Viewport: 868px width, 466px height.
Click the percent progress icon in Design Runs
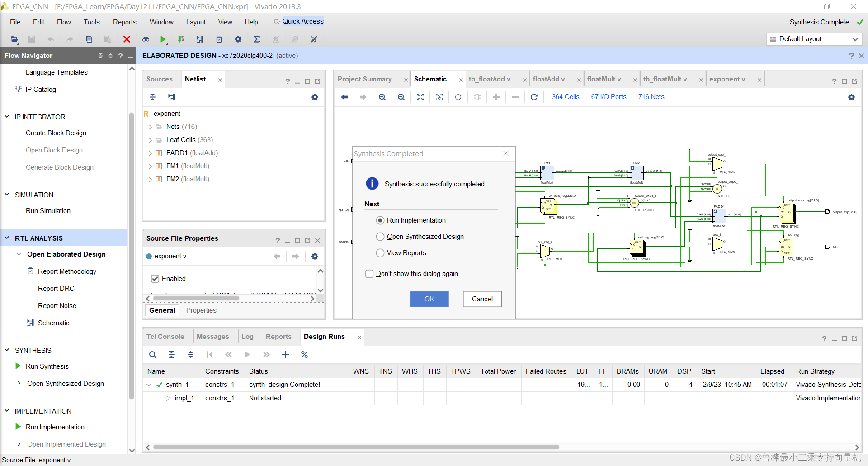[x=304, y=355]
